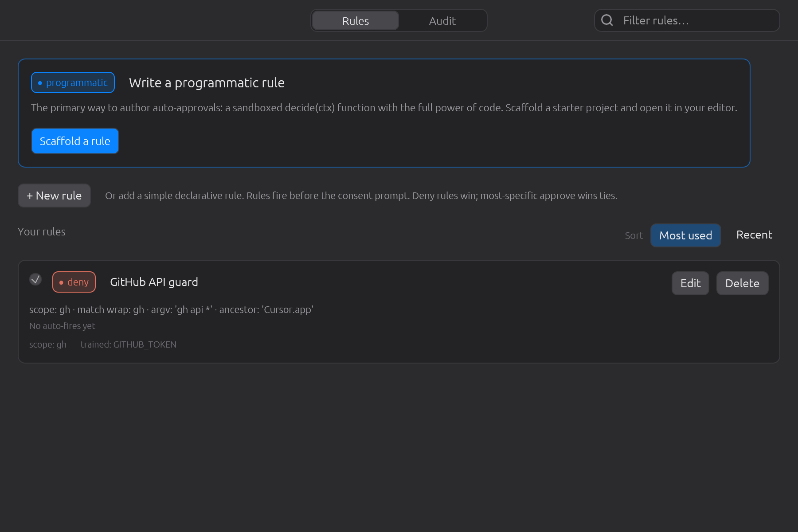Screen dimensions: 798x532
Task: Sort rules by Most used
Action: pyautogui.click(x=685, y=235)
